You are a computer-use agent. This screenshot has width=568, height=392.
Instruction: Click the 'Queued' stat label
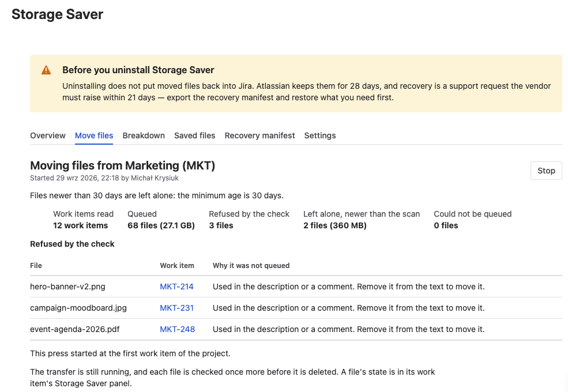click(142, 214)
